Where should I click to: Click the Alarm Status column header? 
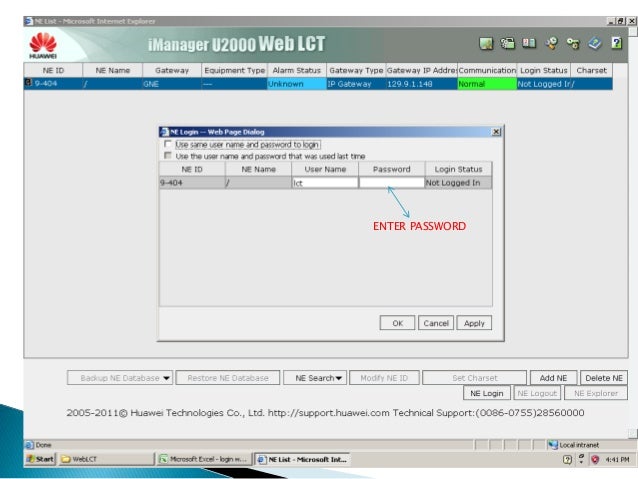[x=297, y=70]
